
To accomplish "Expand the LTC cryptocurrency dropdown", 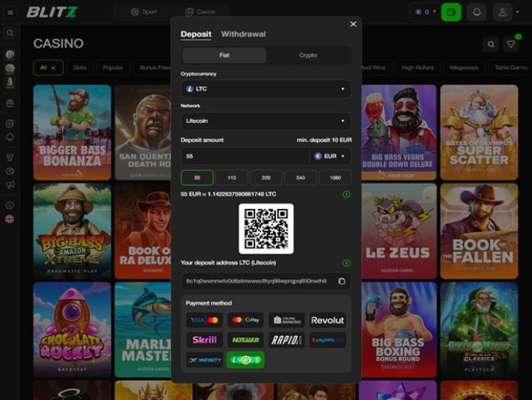I will click(x=266, y=89).
